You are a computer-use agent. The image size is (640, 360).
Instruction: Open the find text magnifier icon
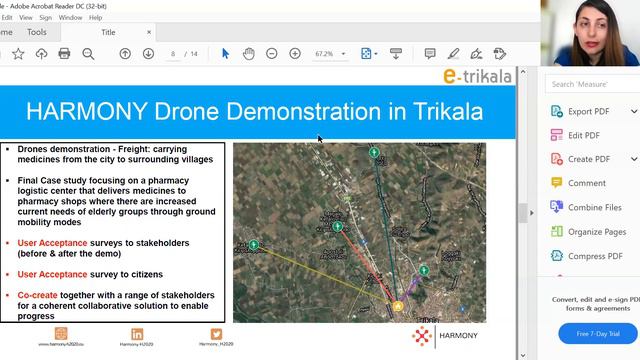(x=88, y=53)
